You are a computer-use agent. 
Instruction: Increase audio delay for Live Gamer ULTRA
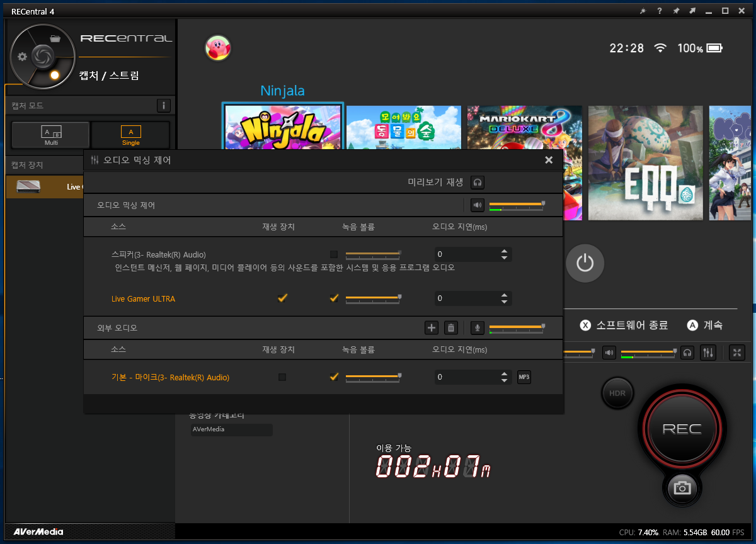504,295
